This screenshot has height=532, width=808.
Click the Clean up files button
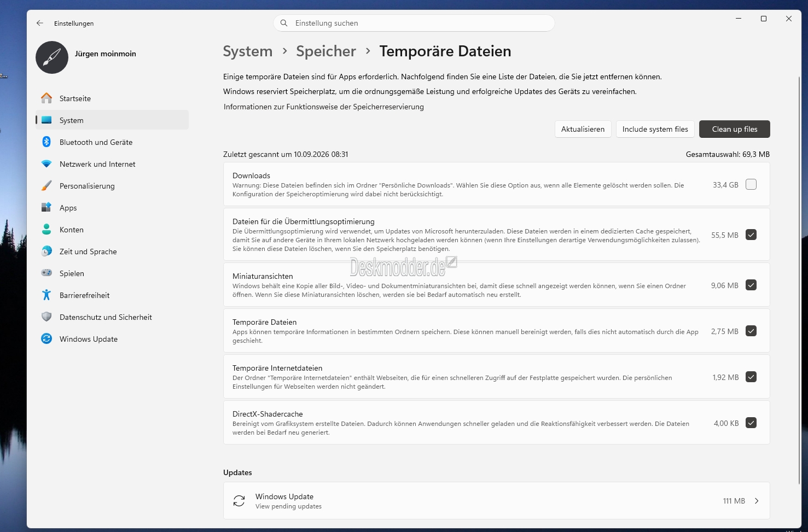(x=735, y=129)
